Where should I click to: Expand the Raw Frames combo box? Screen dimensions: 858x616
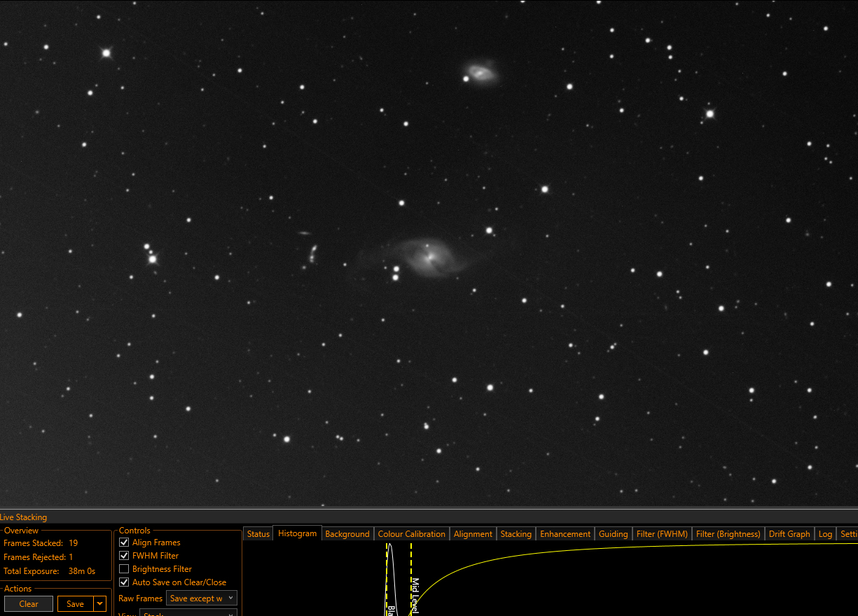point(202,598)
